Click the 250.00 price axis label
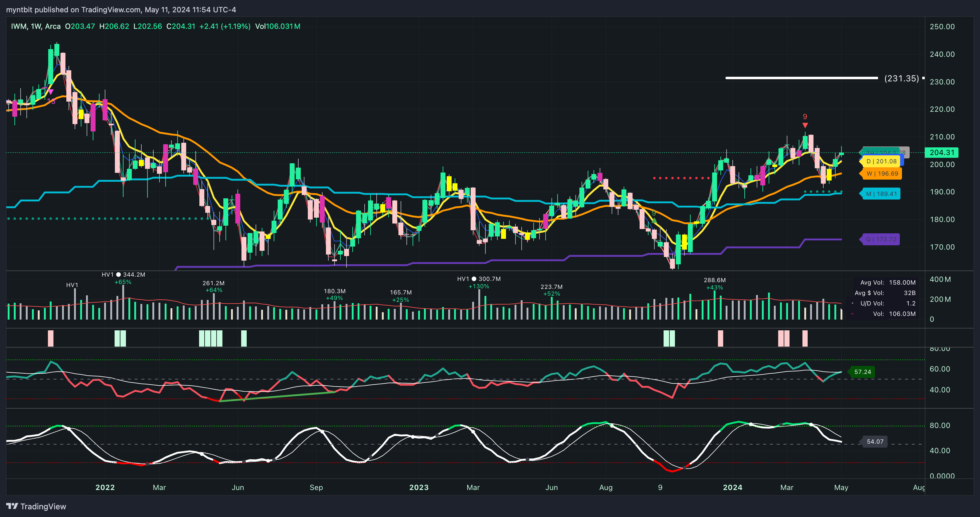Screen dimensions: 980x517 (942, 27)
